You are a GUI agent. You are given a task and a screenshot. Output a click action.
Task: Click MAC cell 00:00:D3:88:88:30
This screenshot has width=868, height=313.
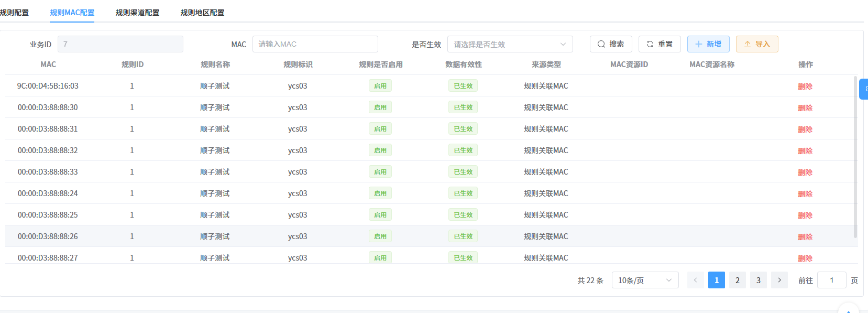48,107
